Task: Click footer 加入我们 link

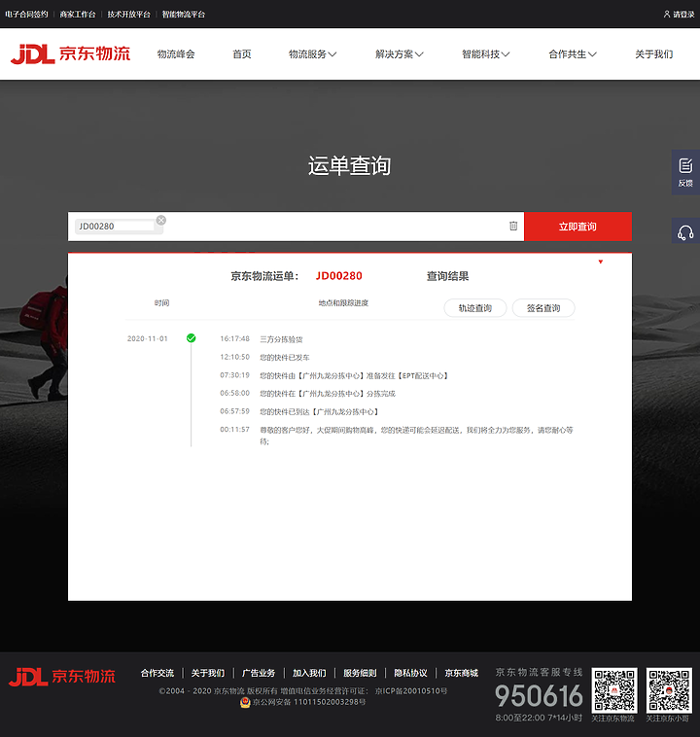Action: (x=309, y=673)
